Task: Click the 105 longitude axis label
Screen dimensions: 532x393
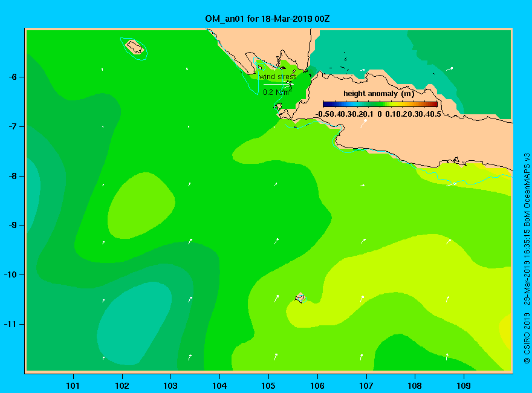Action: (x=268, y=386)
